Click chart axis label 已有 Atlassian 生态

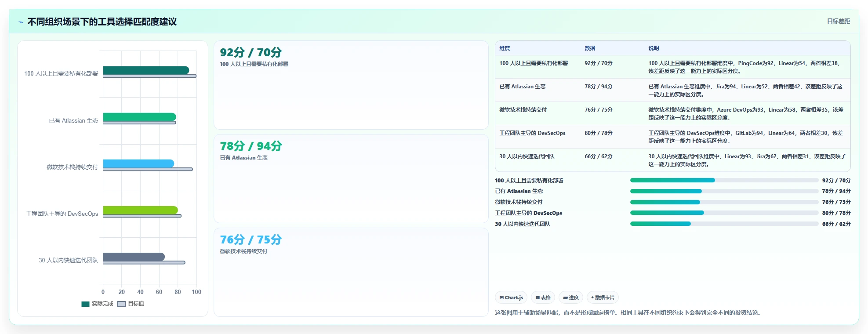pos(73,120)
